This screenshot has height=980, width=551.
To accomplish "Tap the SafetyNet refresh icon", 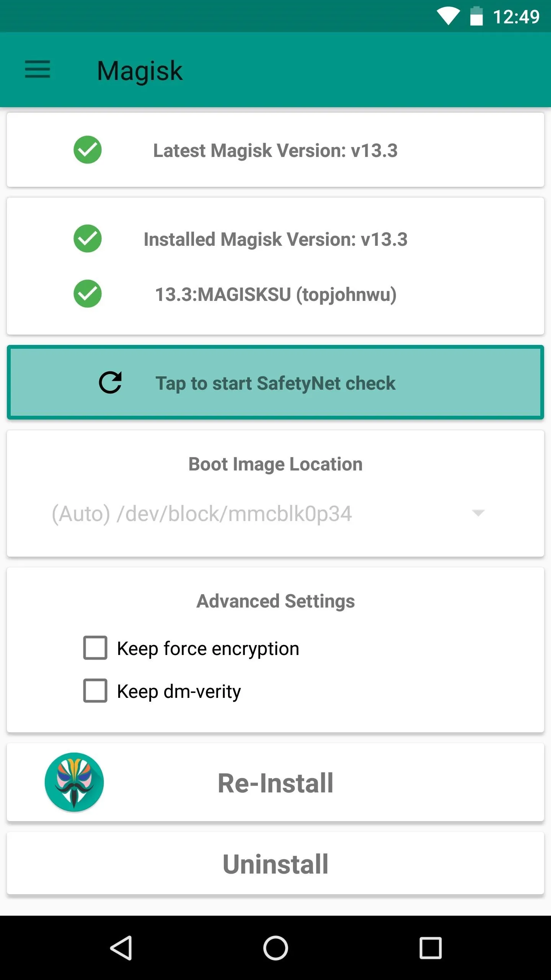I will 110,382.
